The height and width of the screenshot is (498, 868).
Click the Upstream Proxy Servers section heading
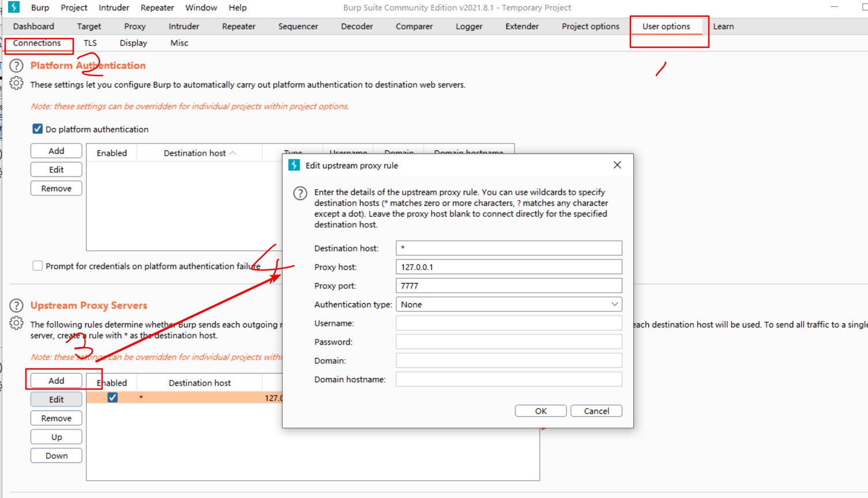coord(89,305)
